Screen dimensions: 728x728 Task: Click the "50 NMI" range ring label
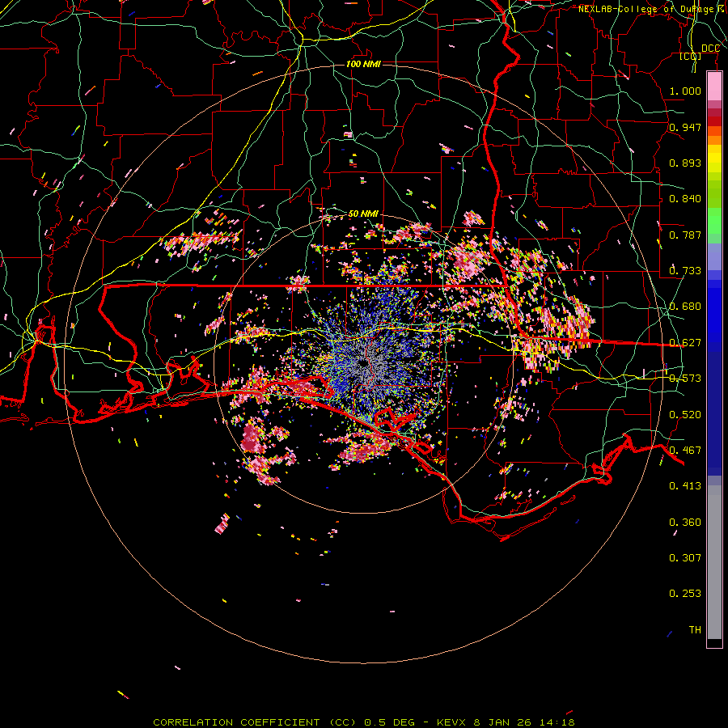coord(363,214)
